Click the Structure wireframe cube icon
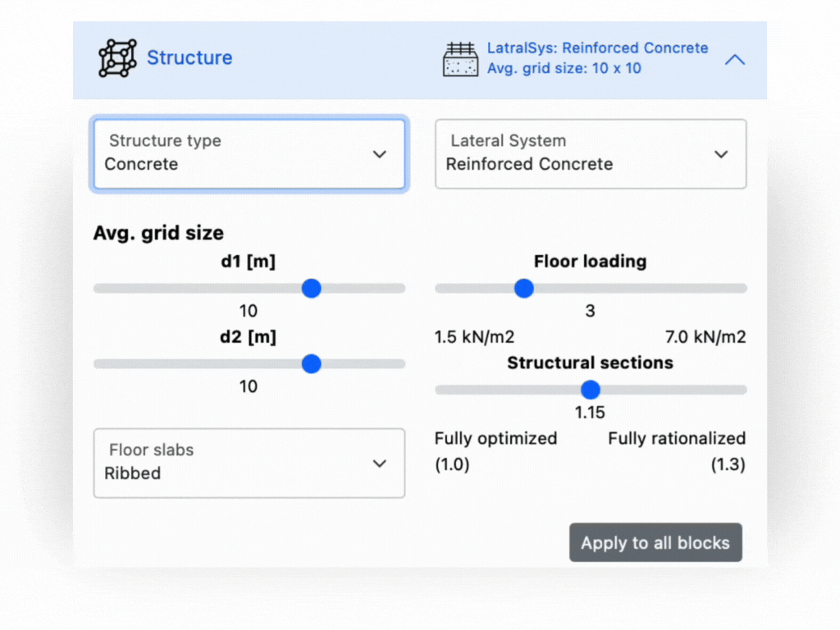840x630 pixels. [x=118, y=58]
